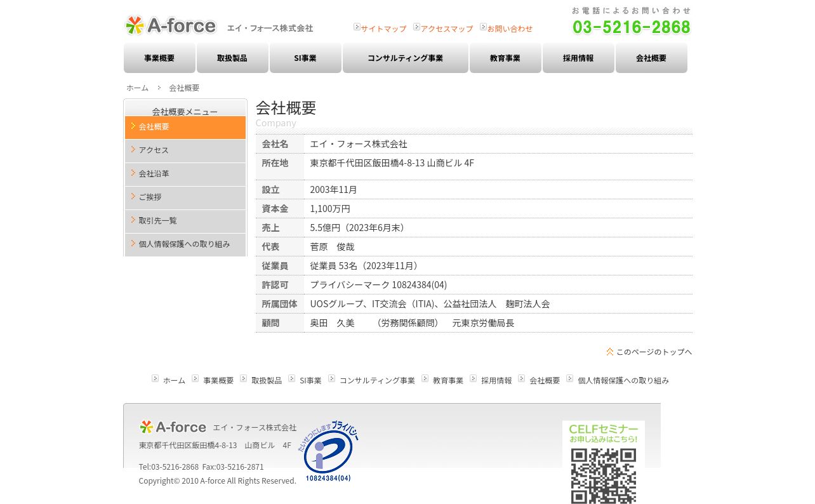
Task: Open コンサルティング事業 in the main navigation bar
Action: click(x=406, y=58)
